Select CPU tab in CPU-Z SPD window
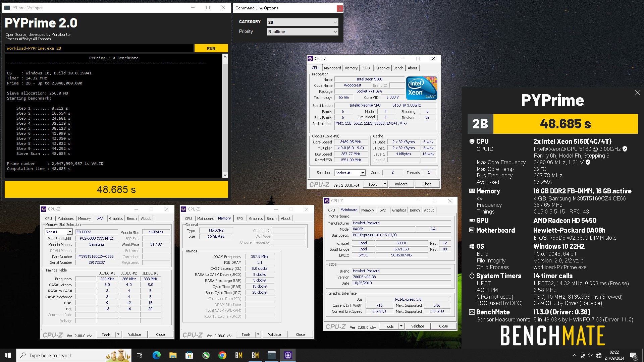The height and width of the screenshot is (362, 644). click(x=49, y=219)
